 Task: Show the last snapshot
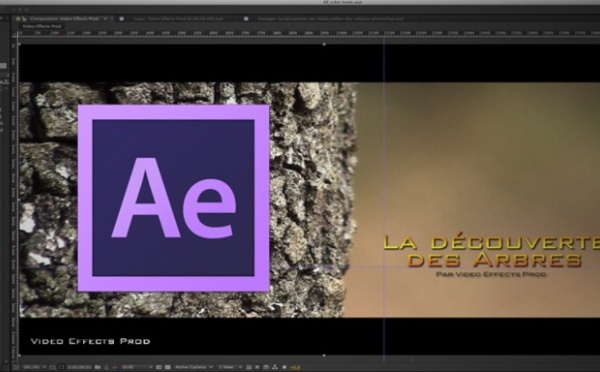point(106,367)
